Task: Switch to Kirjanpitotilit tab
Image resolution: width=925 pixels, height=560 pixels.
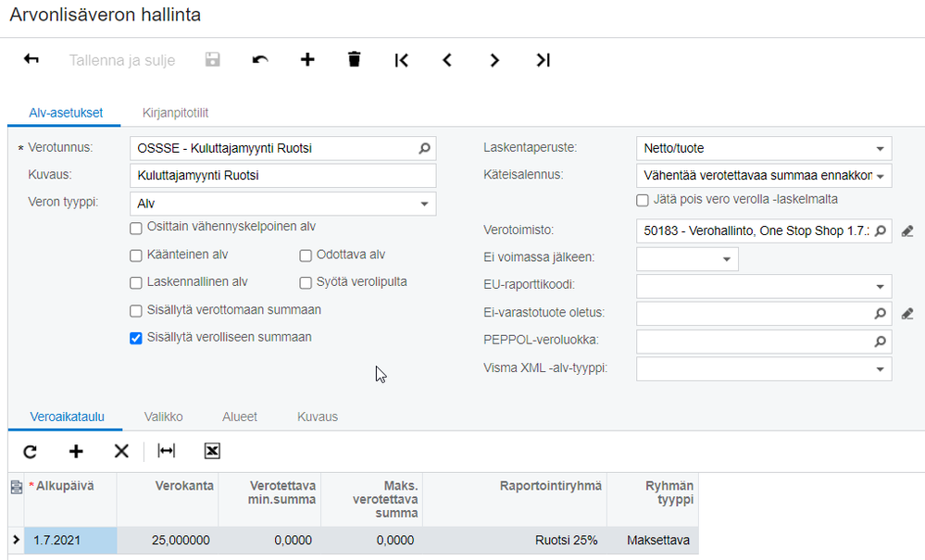Action: tap(175, 113)
